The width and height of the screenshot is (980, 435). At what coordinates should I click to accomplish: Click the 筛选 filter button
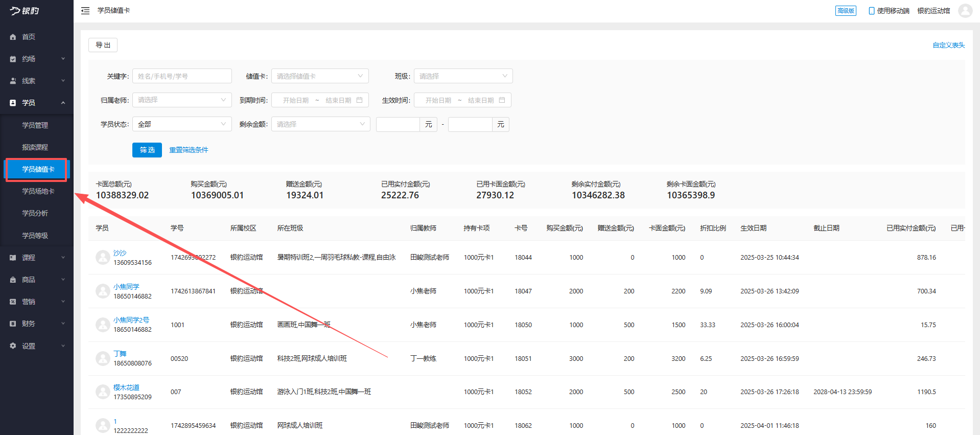147,150
